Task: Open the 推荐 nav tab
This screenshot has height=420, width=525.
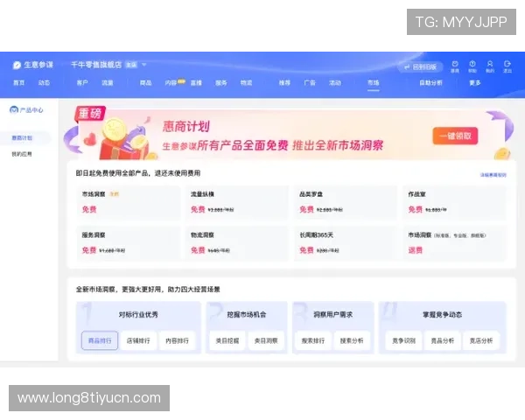Action: [x=284, y=83]
